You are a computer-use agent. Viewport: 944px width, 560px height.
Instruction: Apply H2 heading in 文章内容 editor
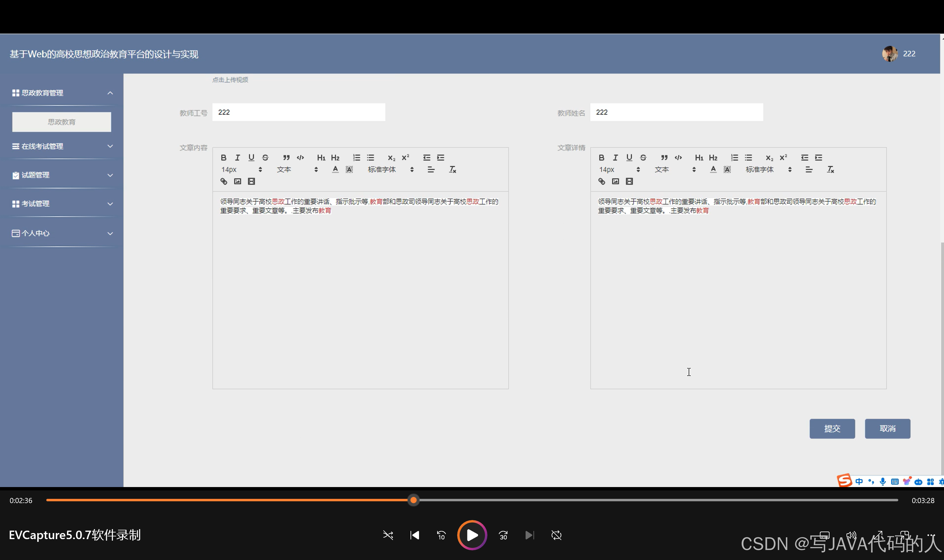point(335,158)
